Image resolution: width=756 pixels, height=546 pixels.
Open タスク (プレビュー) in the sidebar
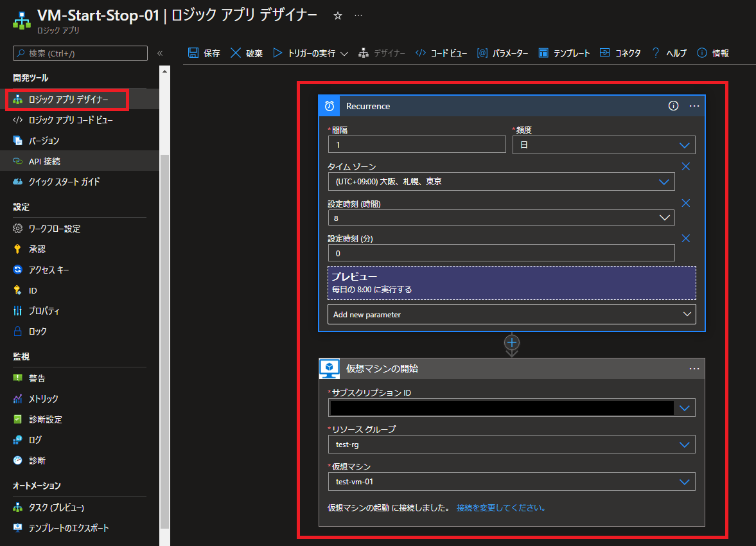[80, 507]
